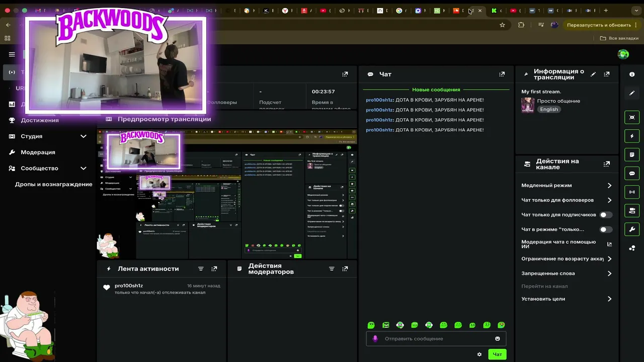Pop out the stream statistics panel
The height and width of the screenshot is (362, 644).
[345, 74]
